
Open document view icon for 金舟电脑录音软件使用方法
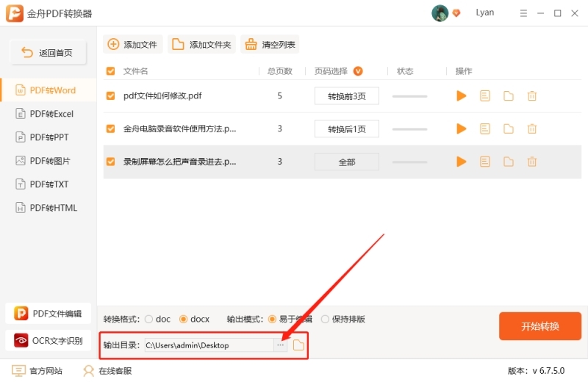point(485,129)
